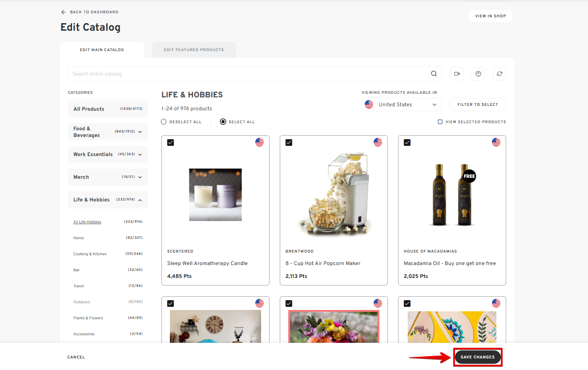Image resolution: width=588 pixels, height=370 pixels.
Task: Select the Deselect All radio button
Action: [x=164, y=122]
